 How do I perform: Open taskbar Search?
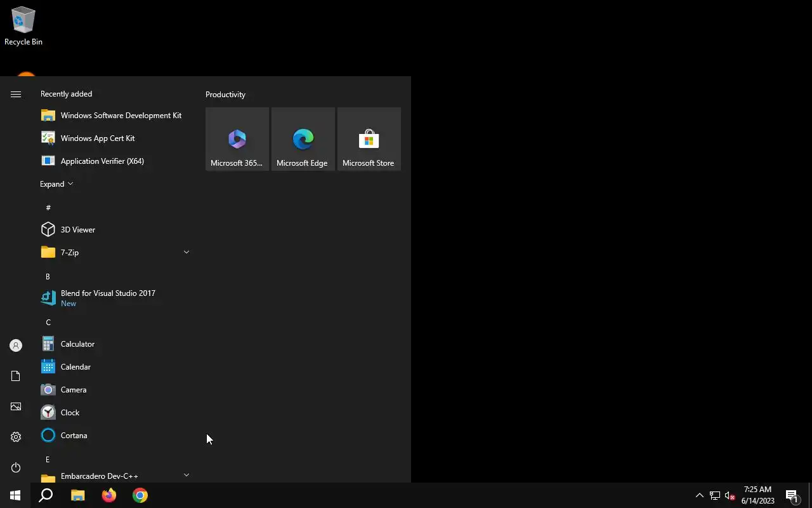(x=46, y=495)
